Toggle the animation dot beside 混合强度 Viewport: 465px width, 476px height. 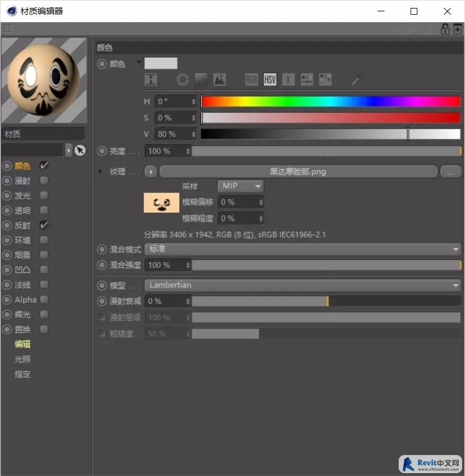102,265
